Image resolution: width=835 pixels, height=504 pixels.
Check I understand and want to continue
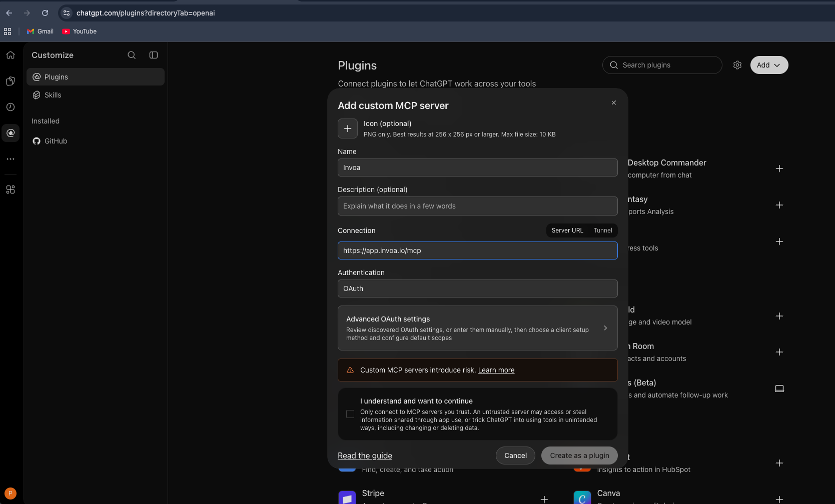click(350, 414)
